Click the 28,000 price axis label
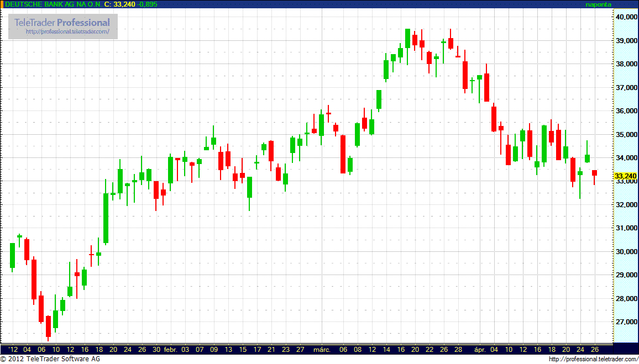Image resolution: width=639 pixels, height=364 pixels. [626, 298]
